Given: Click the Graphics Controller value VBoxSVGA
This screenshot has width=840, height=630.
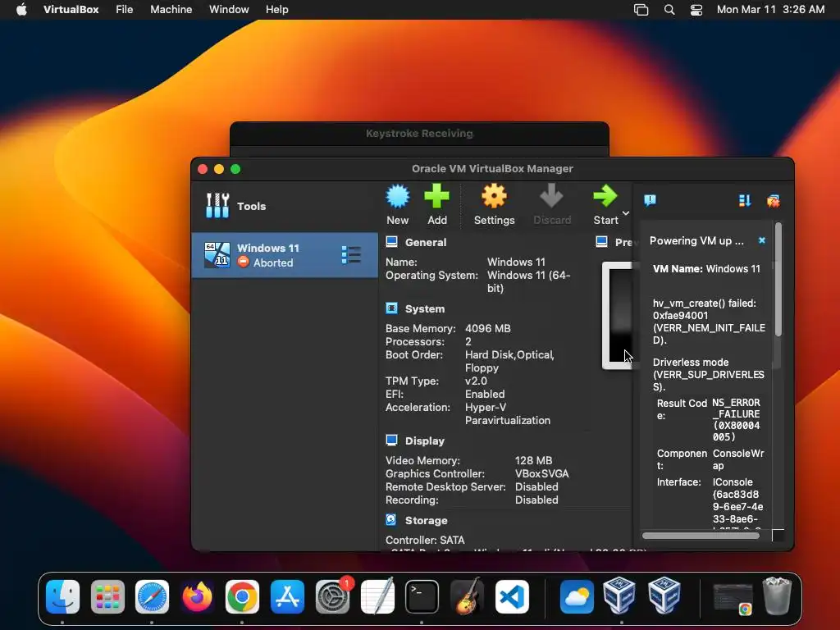Looking at the screenshot, I should (x=541, y=473).
